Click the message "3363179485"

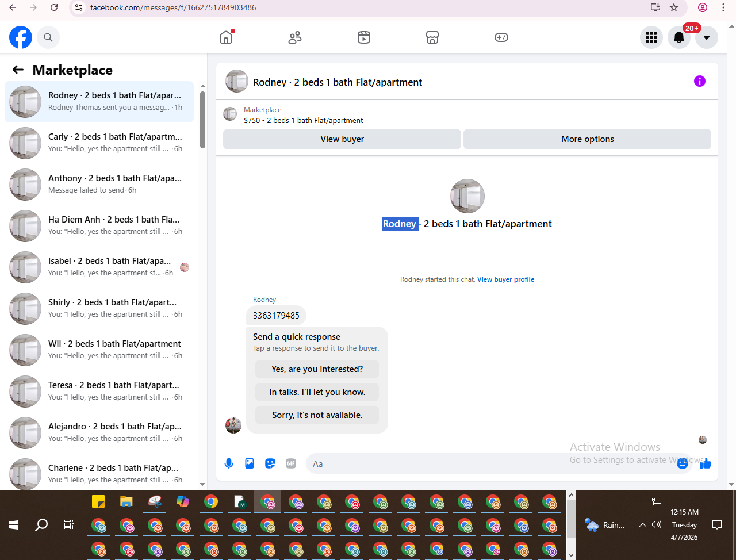[276, 315]
